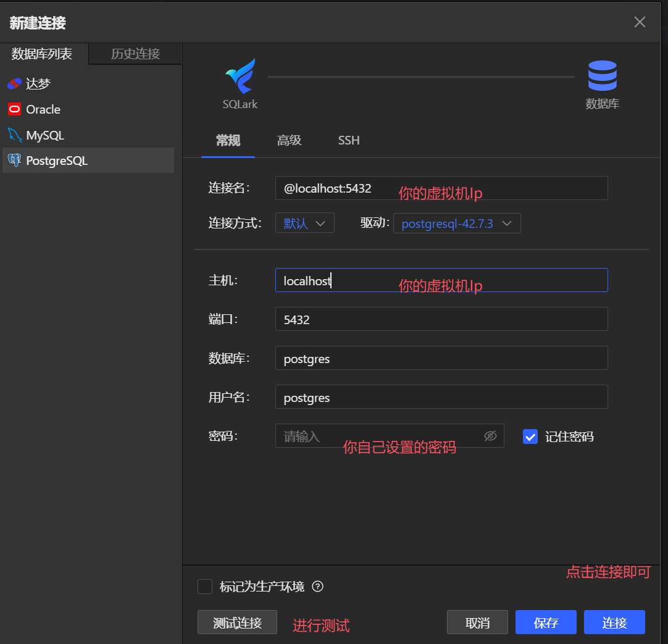This screenshot has height=644, width=668.
Task: Select the Oracle database icon
Action: [x=14, y=109]
